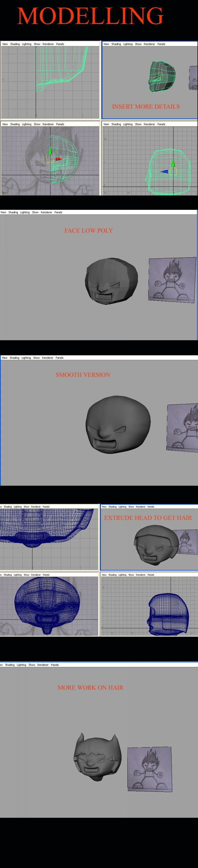Open Show menu in INSERT MORE DETAILS panel

[x=138, y=44]
